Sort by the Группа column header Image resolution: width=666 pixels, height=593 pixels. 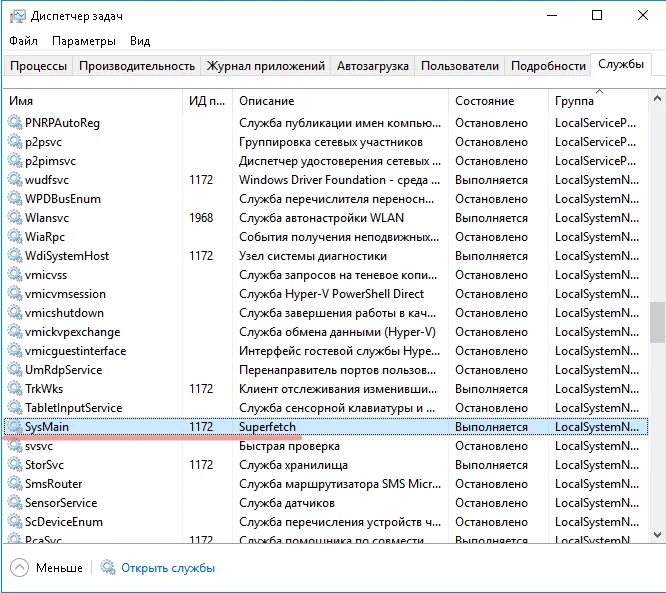598,101
